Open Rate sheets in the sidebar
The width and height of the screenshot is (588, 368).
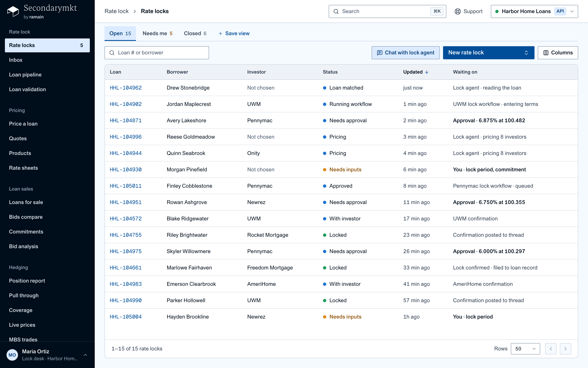click(x=47, y=168)
